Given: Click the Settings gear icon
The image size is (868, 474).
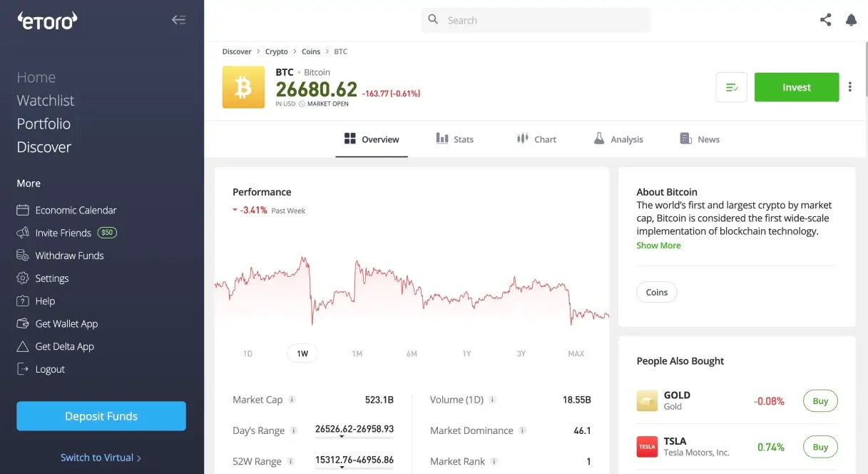Looking at the screenshot, I should 23,278.
